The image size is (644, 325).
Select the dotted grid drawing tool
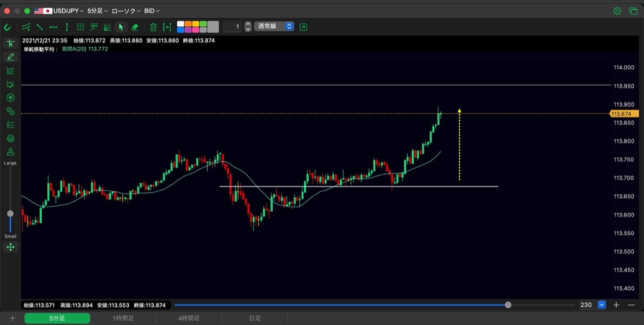click(80, 27)
